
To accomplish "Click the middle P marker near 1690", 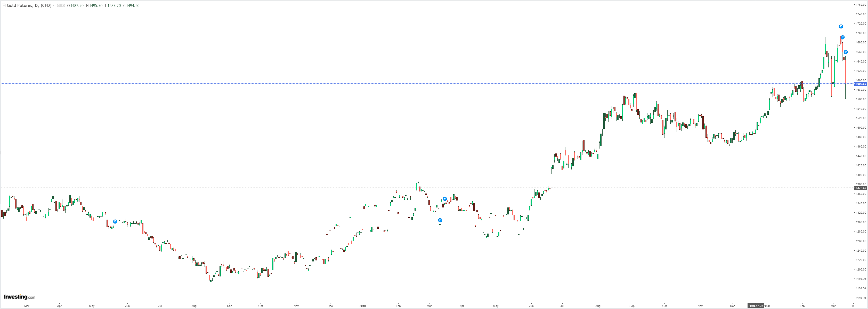I will pos(842,37).
